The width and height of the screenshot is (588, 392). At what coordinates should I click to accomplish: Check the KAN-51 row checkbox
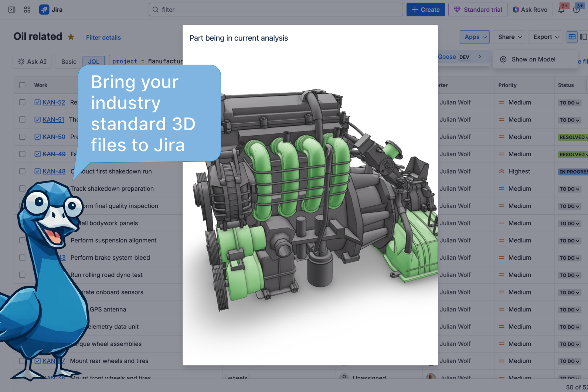coord(22,120)
